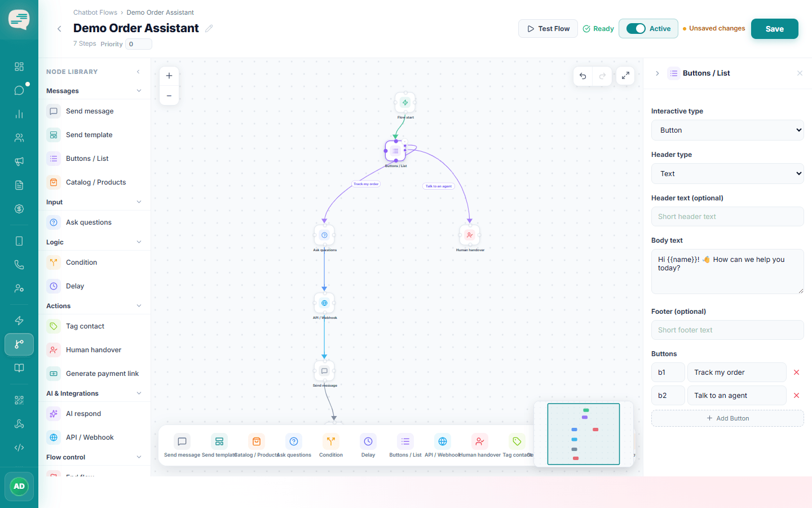
Task: Click the Priority number field
Action: (139, 44)
